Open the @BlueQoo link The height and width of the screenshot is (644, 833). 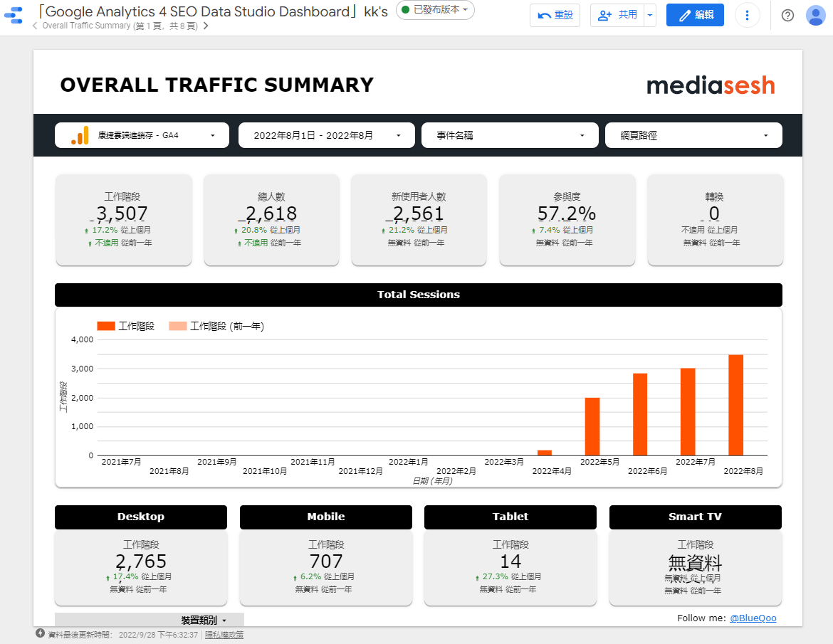click(753, 618)
